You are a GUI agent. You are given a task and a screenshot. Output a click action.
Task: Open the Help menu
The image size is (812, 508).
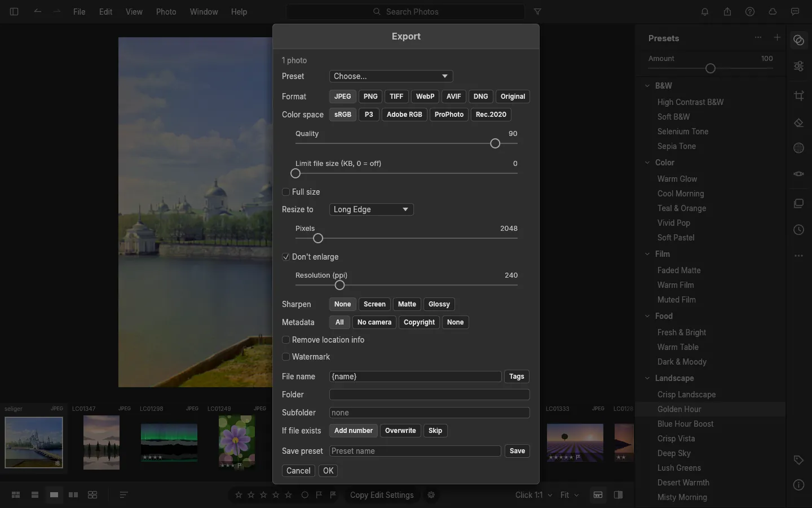[239, 11]
